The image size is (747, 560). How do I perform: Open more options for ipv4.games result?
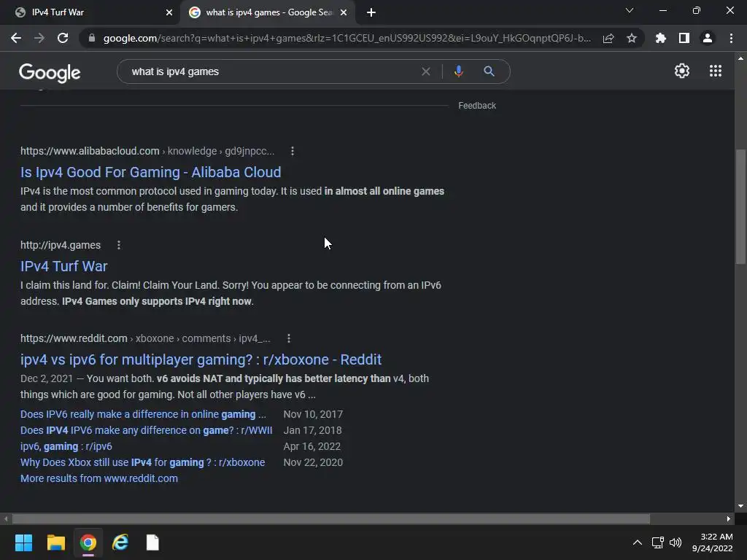click(x=119, y=245)
